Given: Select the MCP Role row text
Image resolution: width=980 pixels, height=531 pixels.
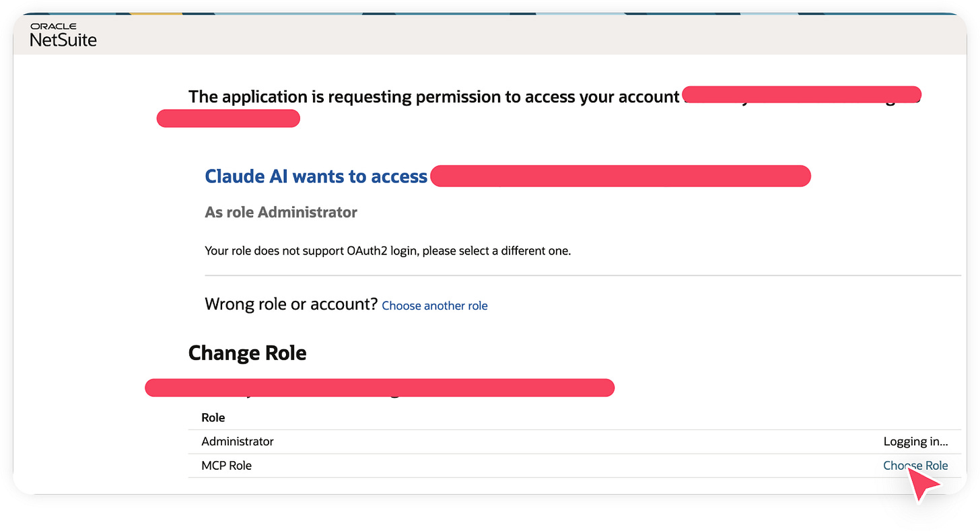Looking at the screenshot, I should pyautogui.click(x=226, y=465).
